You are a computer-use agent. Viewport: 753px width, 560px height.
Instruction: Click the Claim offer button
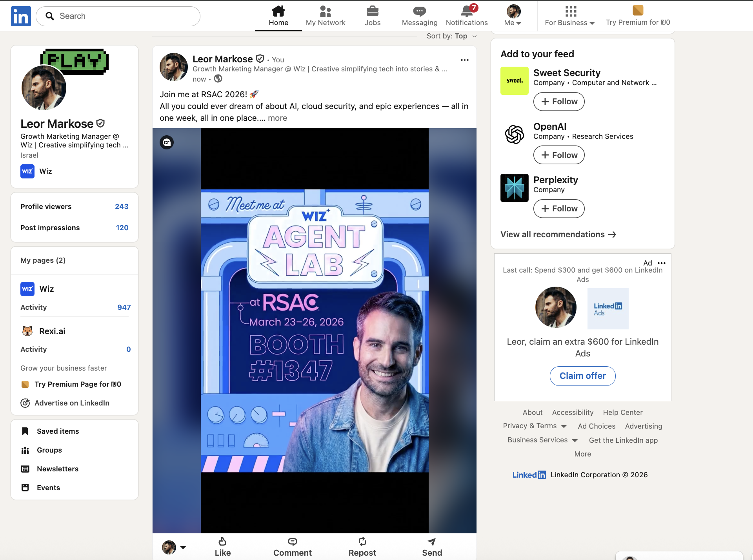582,376
